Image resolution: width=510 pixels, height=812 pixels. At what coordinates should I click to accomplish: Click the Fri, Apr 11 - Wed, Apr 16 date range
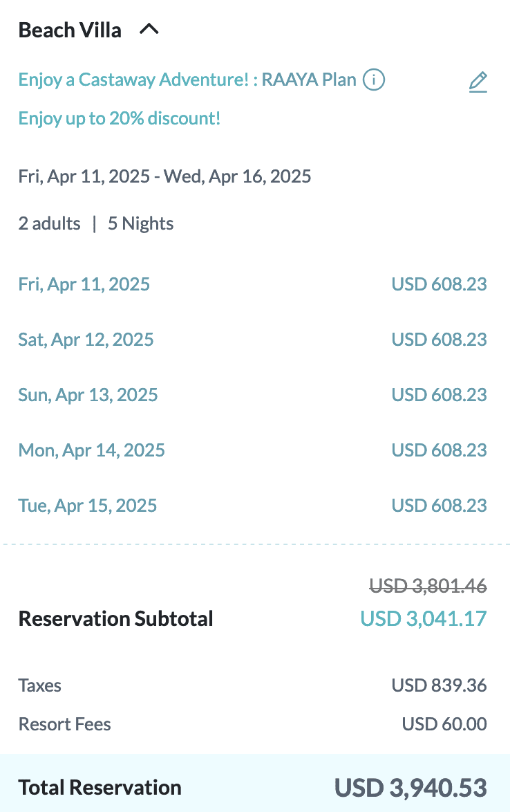[164, 176]
